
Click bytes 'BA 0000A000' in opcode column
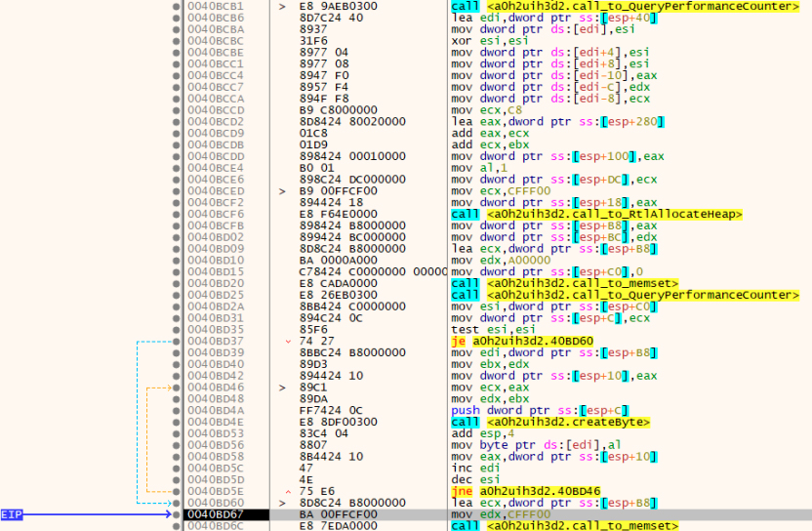coord(338,260)
